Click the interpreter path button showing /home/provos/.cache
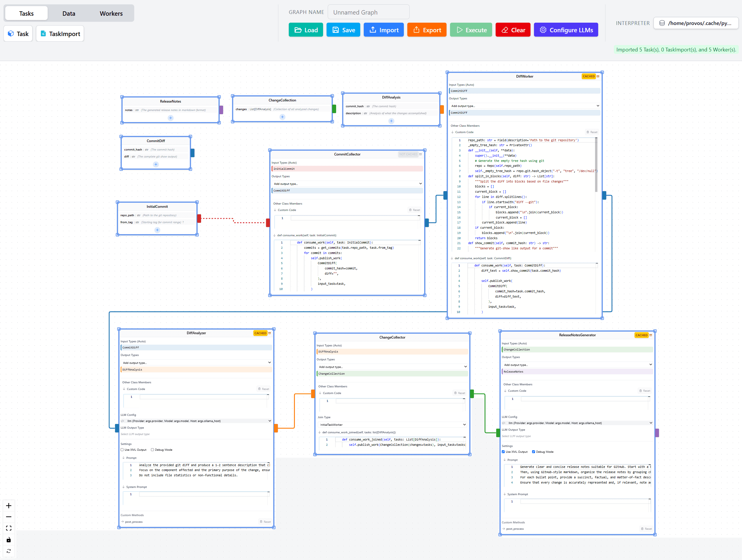The image size is (742, 560). point(696,23)
